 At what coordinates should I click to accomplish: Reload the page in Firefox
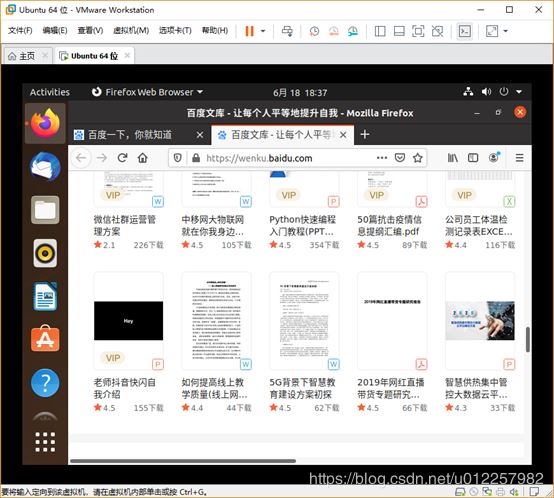coord(122,158)
